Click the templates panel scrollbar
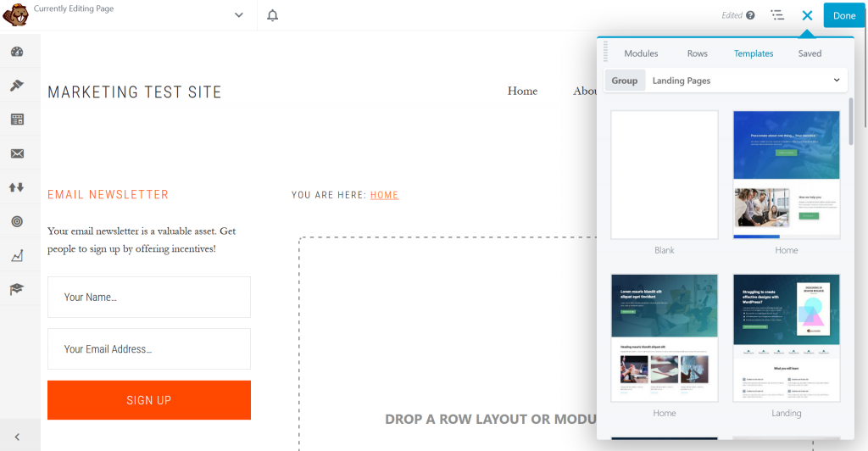Image resolution: width=868 pixels, height=451 pixels. pyautogui.click(x=851, y=122)
